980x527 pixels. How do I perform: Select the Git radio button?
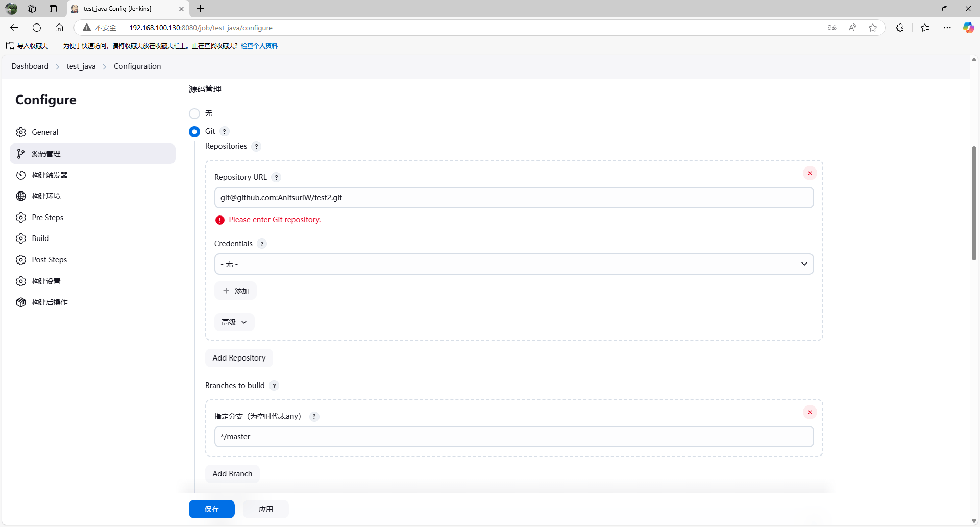coord(194,132)
